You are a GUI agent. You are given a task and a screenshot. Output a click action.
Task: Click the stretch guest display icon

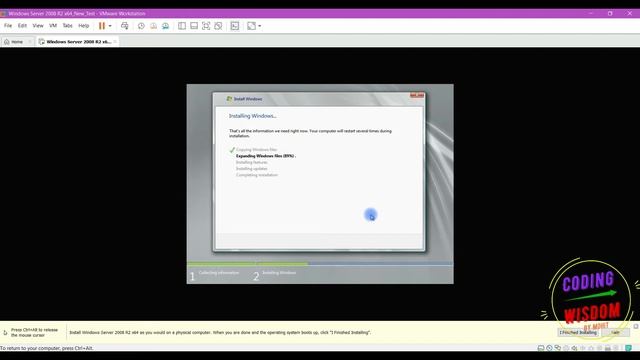point(251,26)
